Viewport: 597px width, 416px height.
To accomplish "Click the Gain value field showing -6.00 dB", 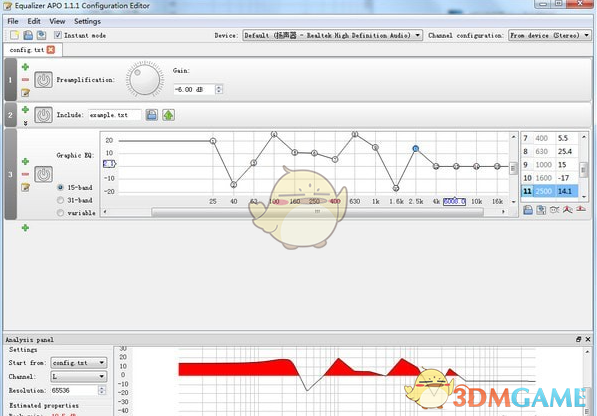I will 194,89.
